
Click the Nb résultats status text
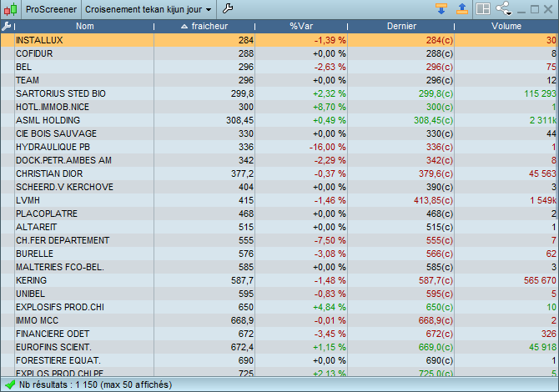coord(96,384)
